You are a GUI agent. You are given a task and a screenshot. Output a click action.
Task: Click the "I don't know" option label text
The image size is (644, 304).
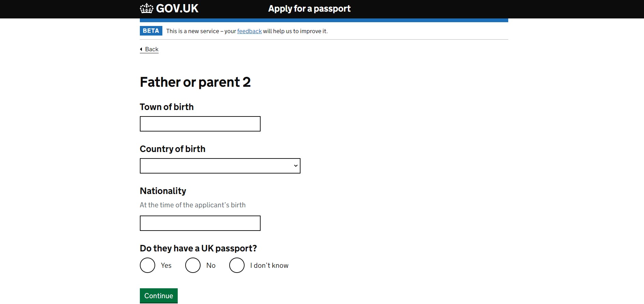click(269, 265)
